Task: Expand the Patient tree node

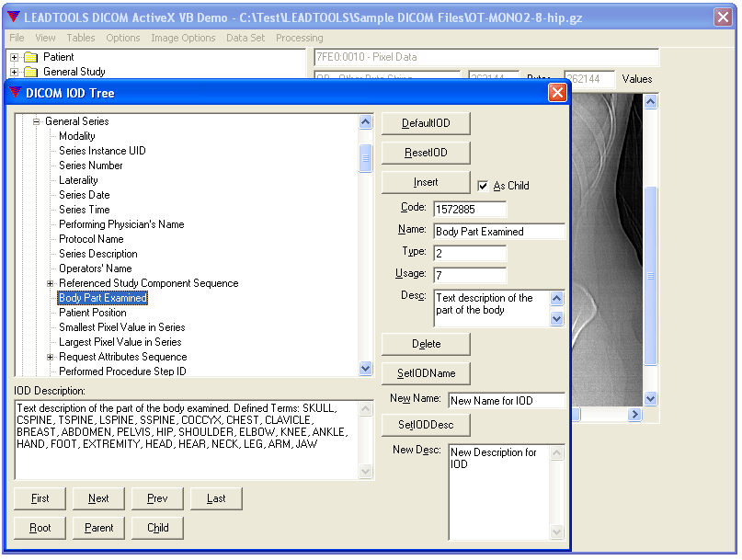Action: [x=14, y=57]
